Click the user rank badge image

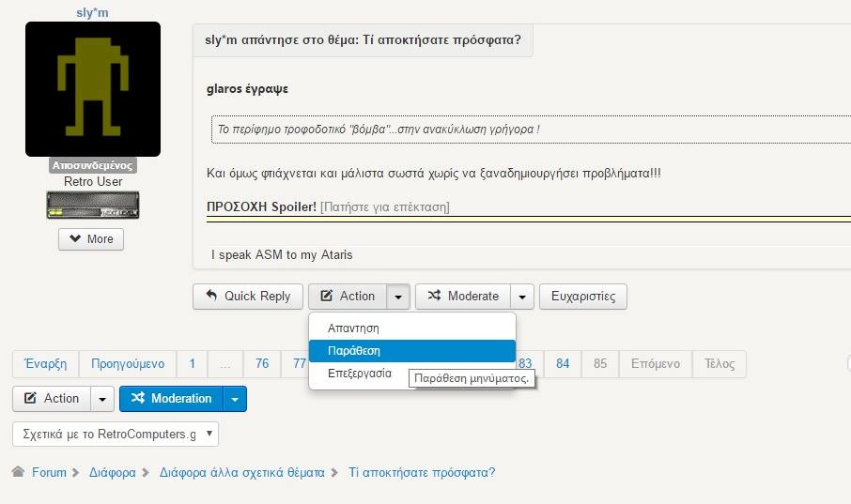(92, 205)
